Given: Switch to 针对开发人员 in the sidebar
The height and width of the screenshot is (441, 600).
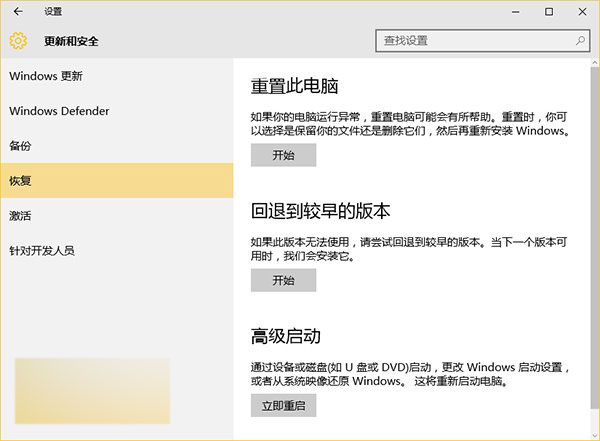Looking at the screenshot, I should tap(42, 251).
